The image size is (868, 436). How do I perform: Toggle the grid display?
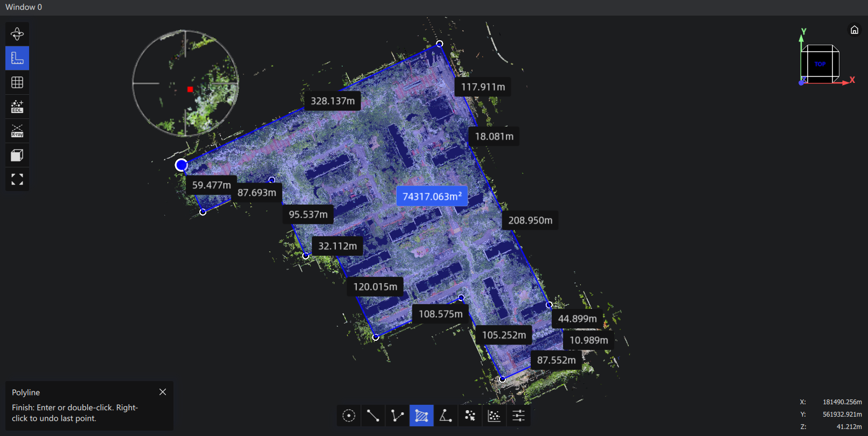[x=17, y=82]
